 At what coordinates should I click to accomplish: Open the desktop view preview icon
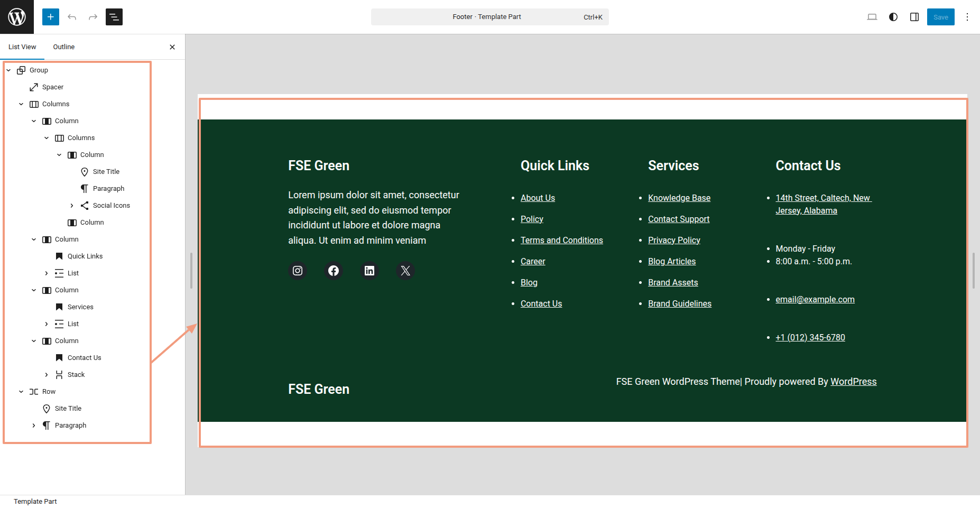pyautogui.click(x=872, y=17)
